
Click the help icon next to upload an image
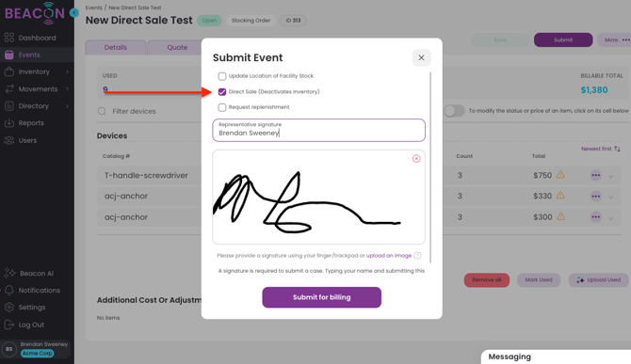[417, 256]
